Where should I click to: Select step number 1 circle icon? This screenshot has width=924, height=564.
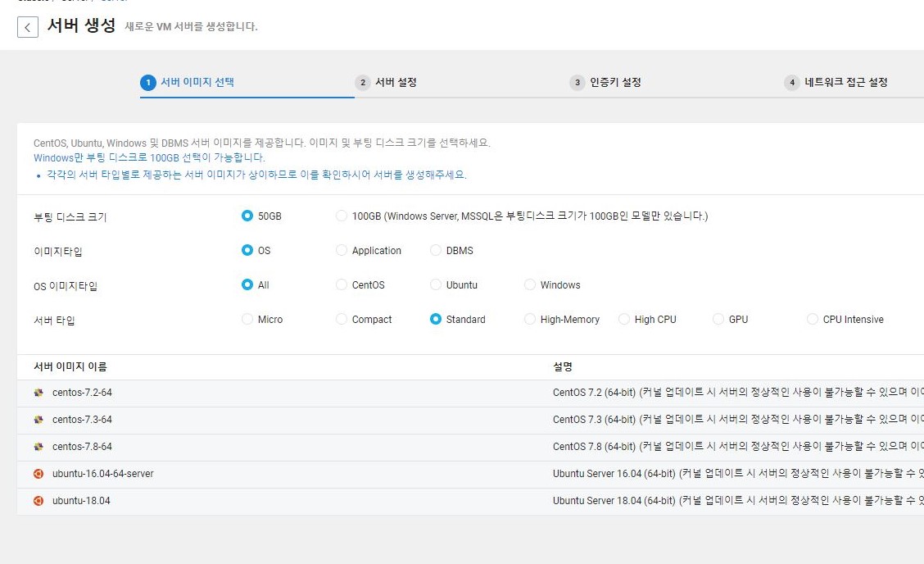tap(148, 83)
